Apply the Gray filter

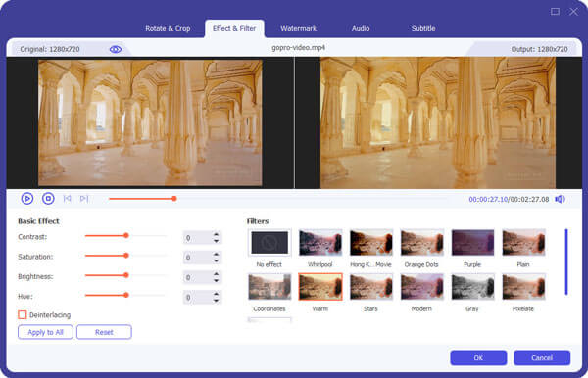[x=472, y=287]
